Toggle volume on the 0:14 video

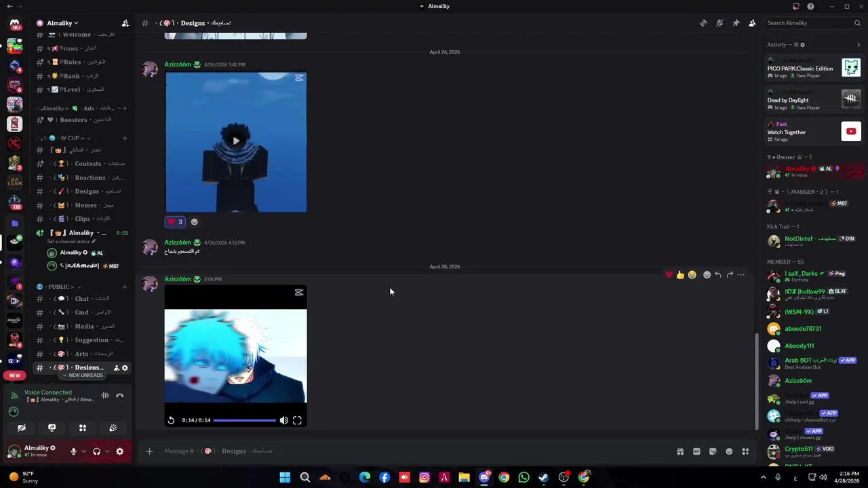(x=283, y=420)
